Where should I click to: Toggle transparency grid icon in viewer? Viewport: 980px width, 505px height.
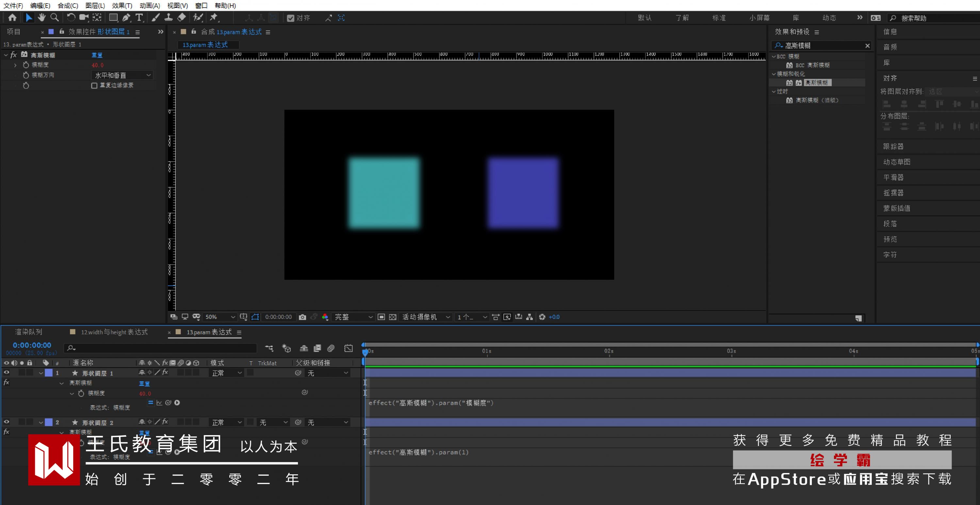(393, 317)
